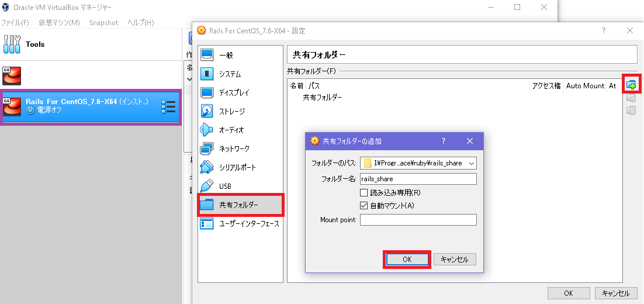Viewport: 644px width, 304px height.
Task: Select the Rails For CentOS_7.6-X64 VM entry
Action: (91, 107)
